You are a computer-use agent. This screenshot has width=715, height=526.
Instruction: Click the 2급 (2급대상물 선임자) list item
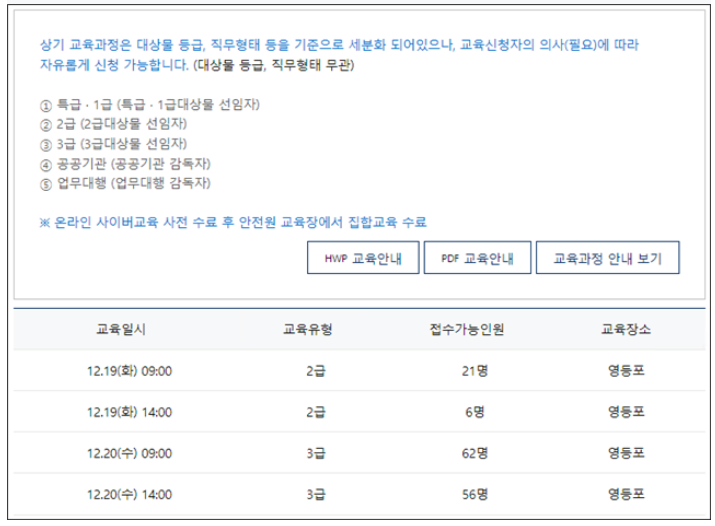coord(113,124)
